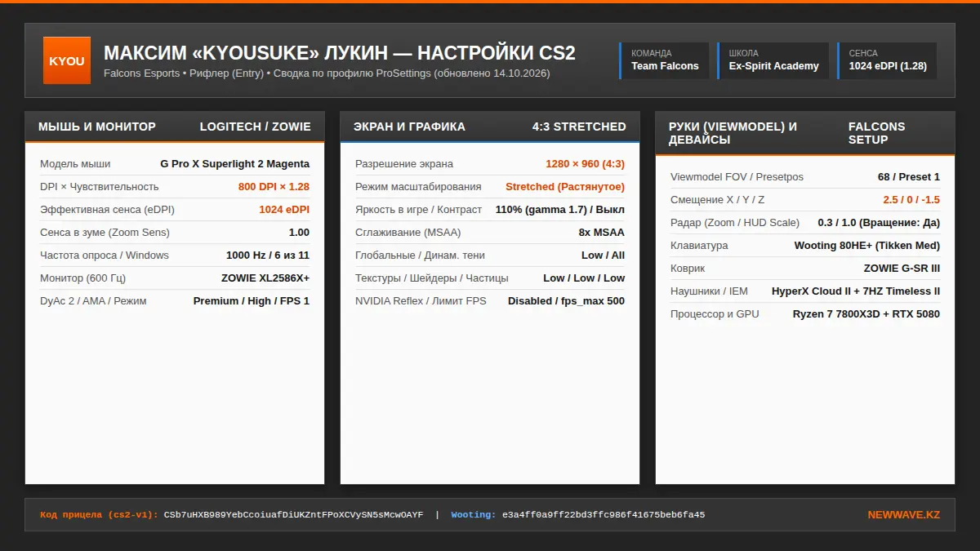Image resolution: width=980 pixels, height=551 pixels.
Task: Click the orange KYOU logo badge
Action: (x=67, y=60)
